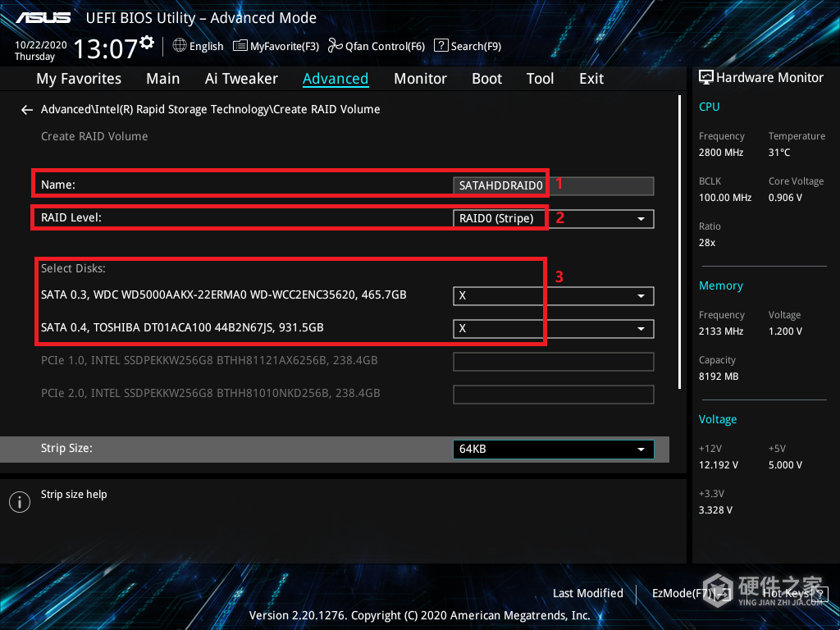Click the Search(F9) question mark icon
Viewport: 840px width, 630px height.
click(x=441, y=46)
